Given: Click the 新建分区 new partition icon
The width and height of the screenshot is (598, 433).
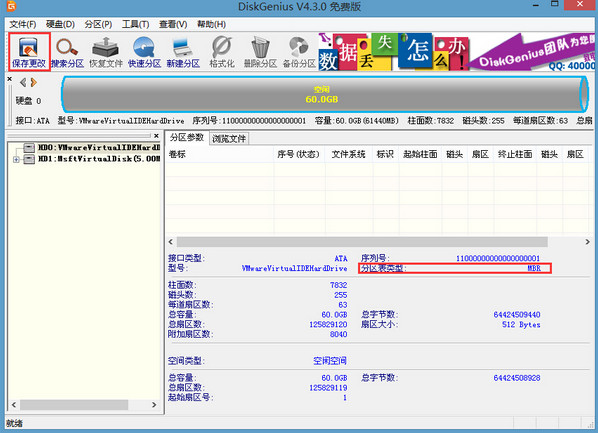Looking at the screenshot, I should [183, 52].
